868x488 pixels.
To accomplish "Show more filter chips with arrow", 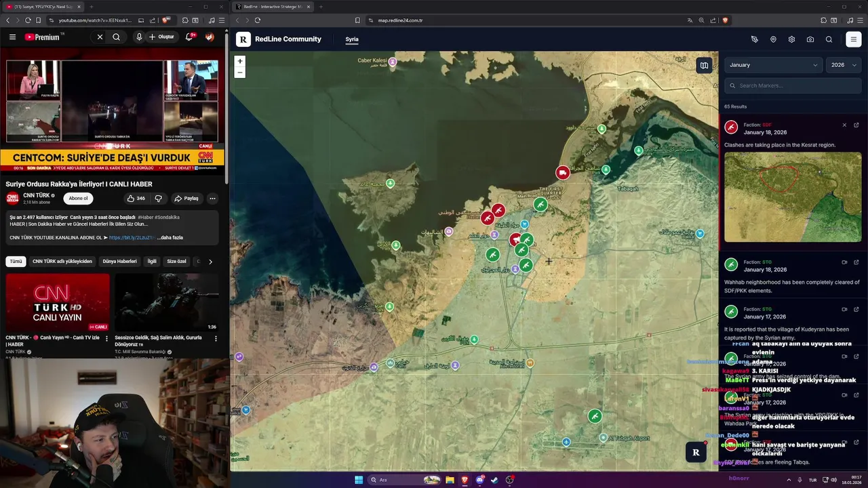I will click(x=210, y=262).
